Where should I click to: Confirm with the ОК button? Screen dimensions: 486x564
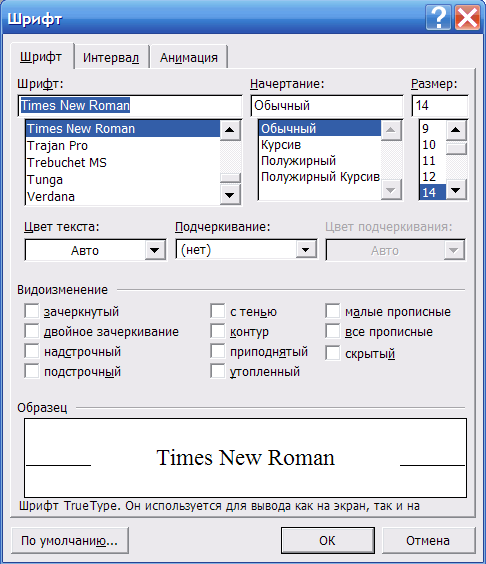327,540
